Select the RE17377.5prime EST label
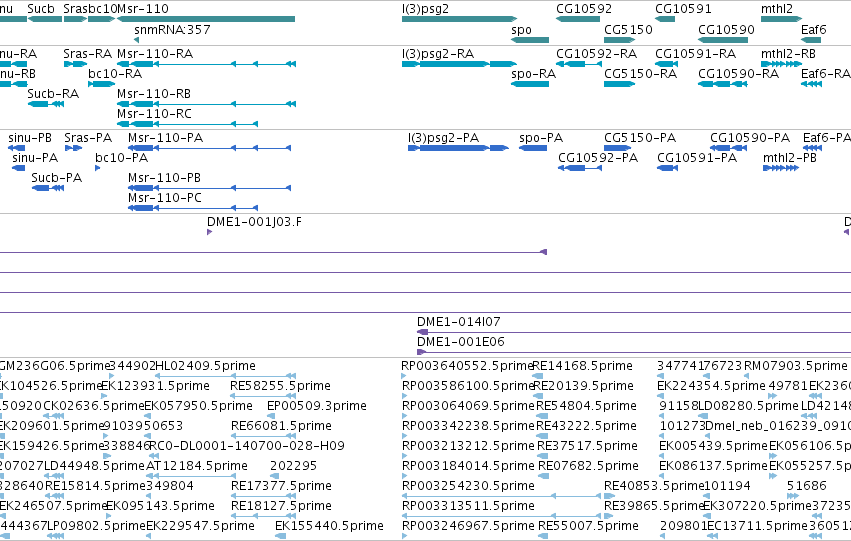The width and height of the screenshot is (851, 541). point(281,486)
